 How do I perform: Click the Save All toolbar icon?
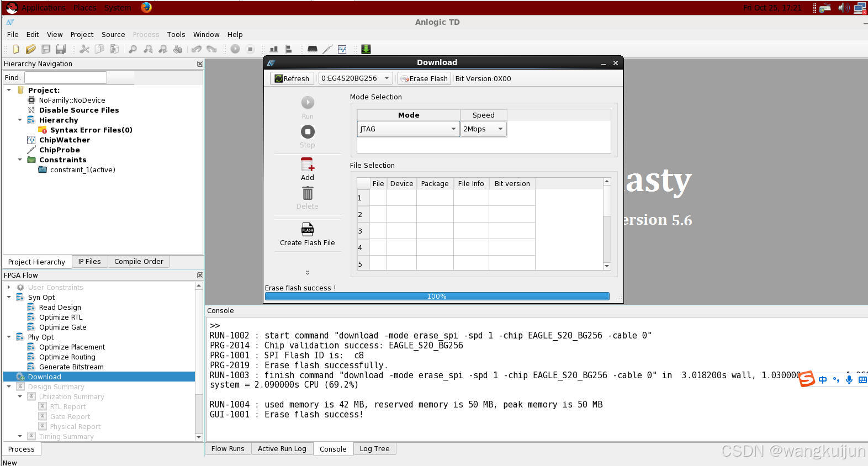coord(61,49)
